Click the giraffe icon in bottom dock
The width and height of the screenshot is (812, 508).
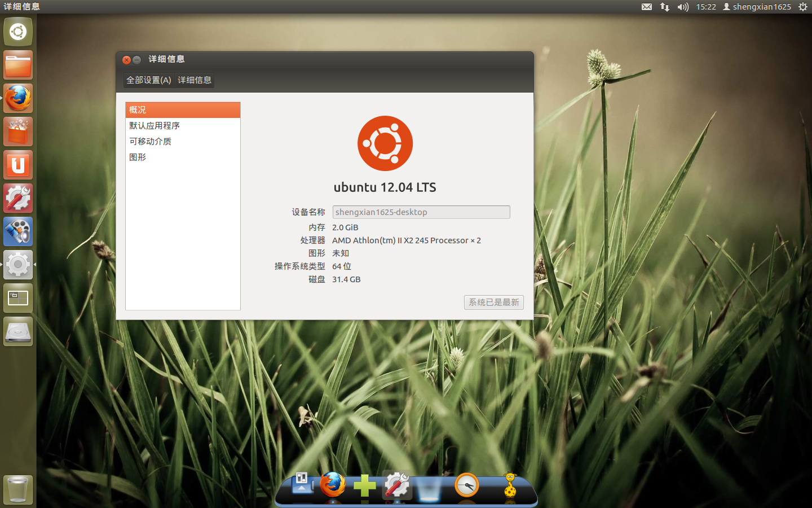point(510,485)
